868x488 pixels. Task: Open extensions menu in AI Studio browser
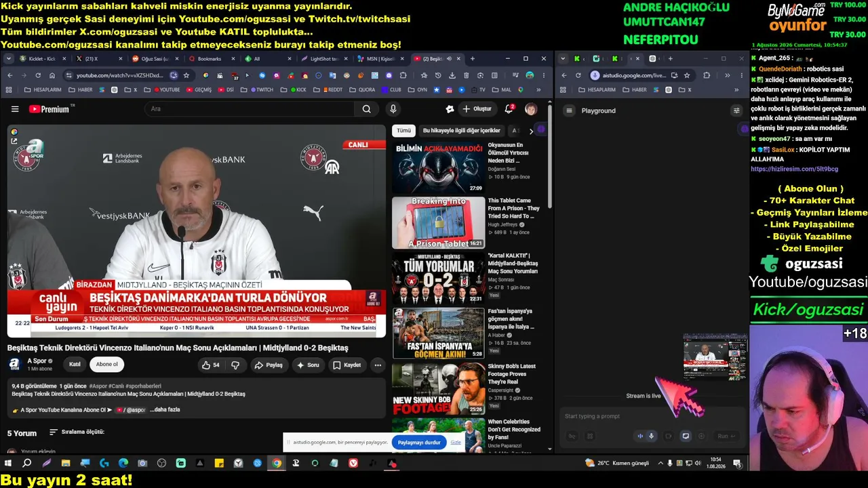(x=707, y=75)
